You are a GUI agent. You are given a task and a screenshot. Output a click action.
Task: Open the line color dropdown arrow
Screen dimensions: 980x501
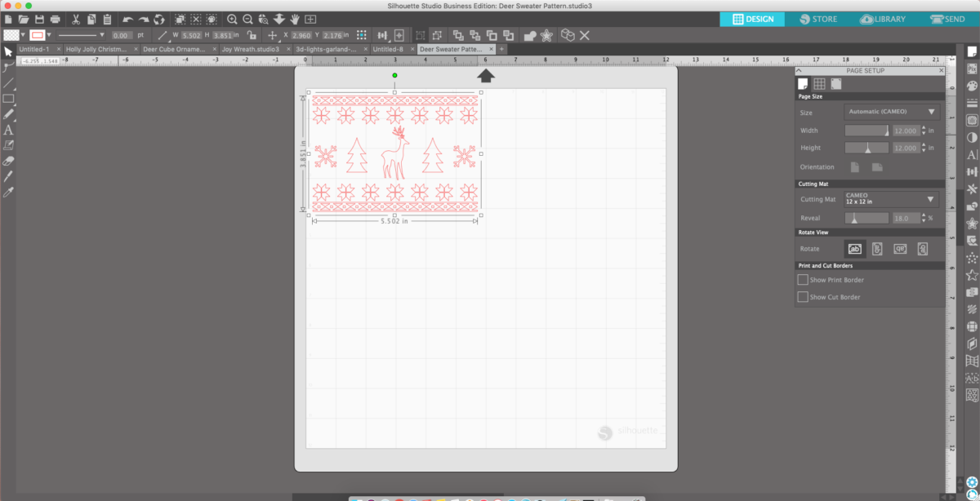[x=49, y=35]
